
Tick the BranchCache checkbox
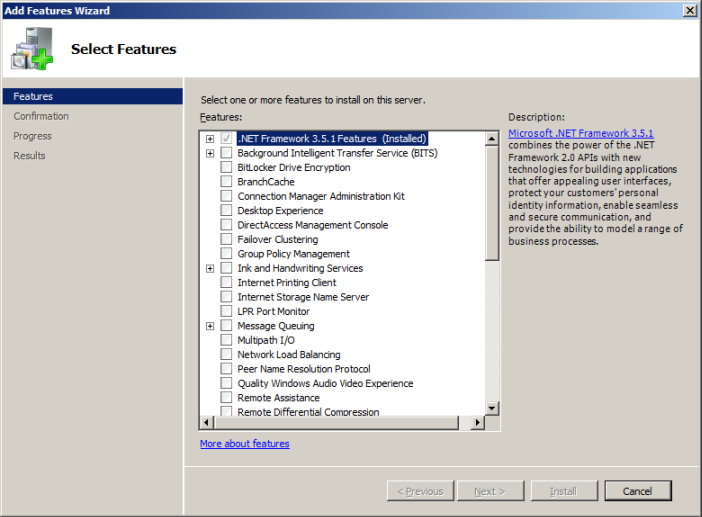click(x=226, y=182)
